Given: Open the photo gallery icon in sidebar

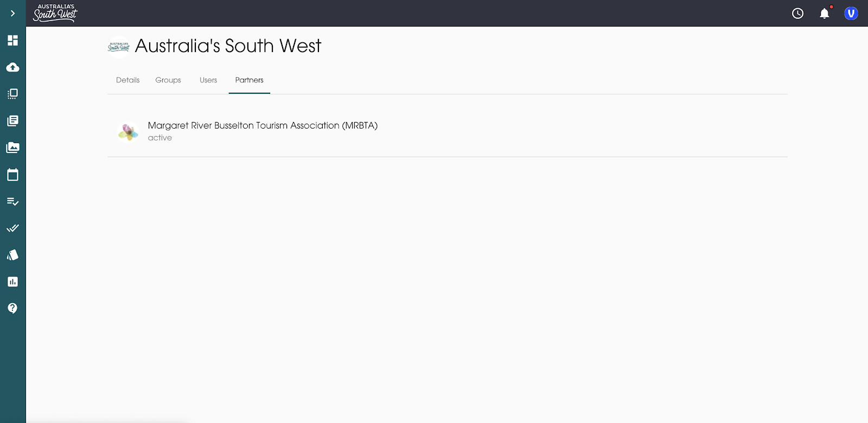Looking at the screenshot, I should 12,148.
